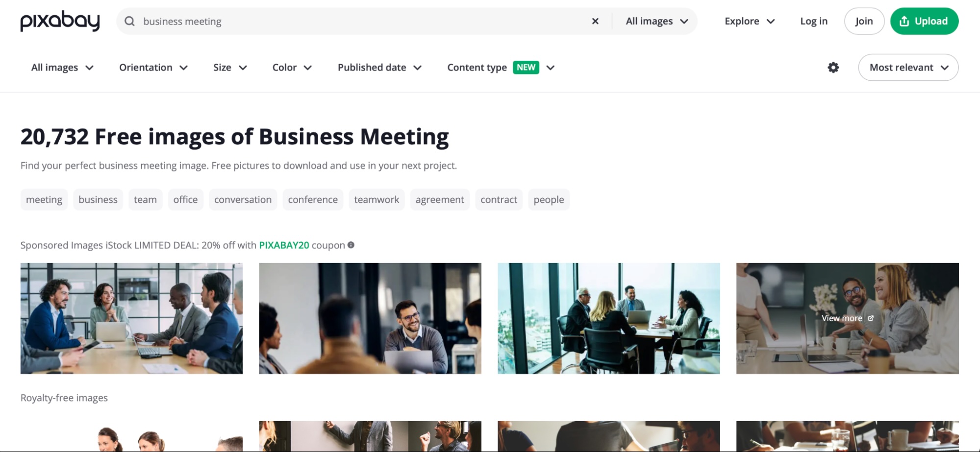This screenshot has width=980, height=452.
Task: Open the Size filter dropdown
Action: [x=230, y=68]
